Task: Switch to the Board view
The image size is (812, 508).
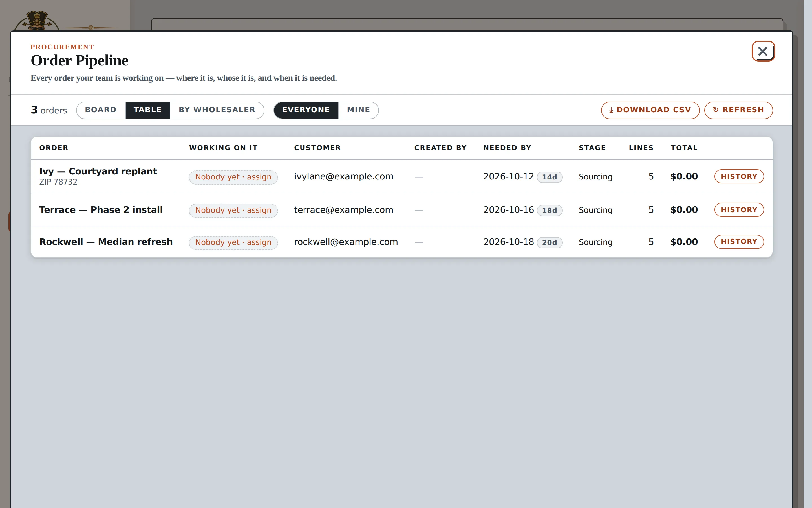Action: pyautogui.click(x=101, y=110)
